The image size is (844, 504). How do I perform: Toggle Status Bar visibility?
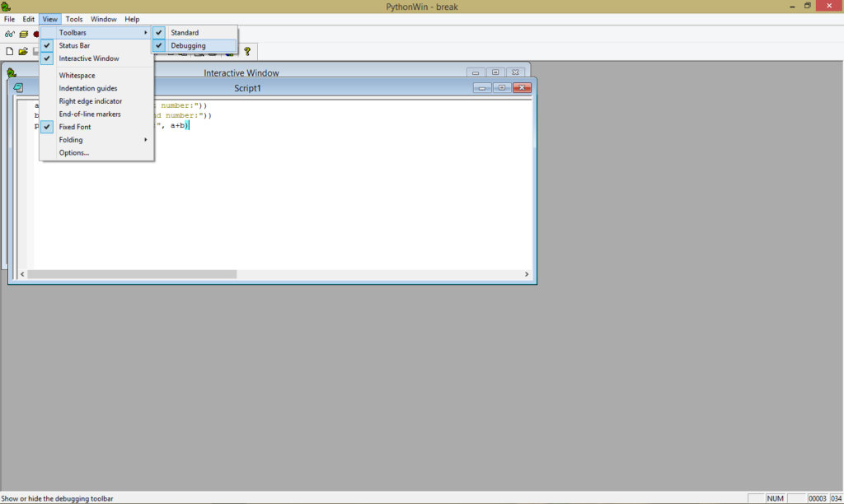tap(97, 46)
